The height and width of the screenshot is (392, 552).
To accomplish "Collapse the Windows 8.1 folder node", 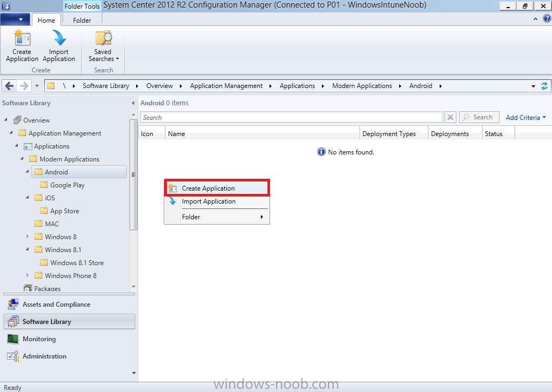I will pyautogui.click(x=27, y=249).
